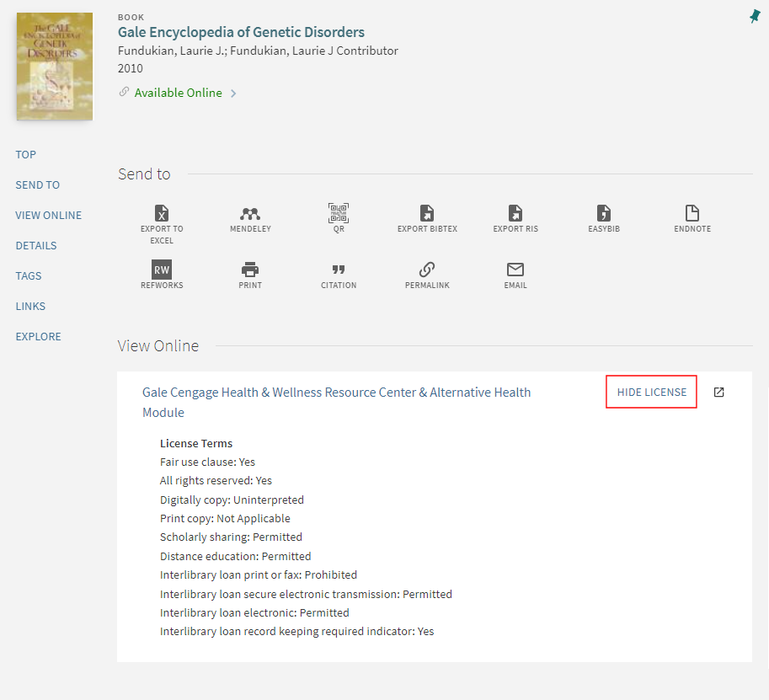769x700 pixels.
Task: Unpin record using the pushpin icon
Action: click(x=755, y=16)
